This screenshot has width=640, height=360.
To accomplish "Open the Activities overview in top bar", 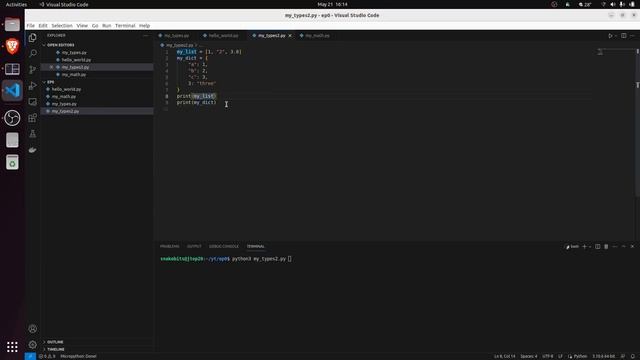I will [x=16, y=4].
